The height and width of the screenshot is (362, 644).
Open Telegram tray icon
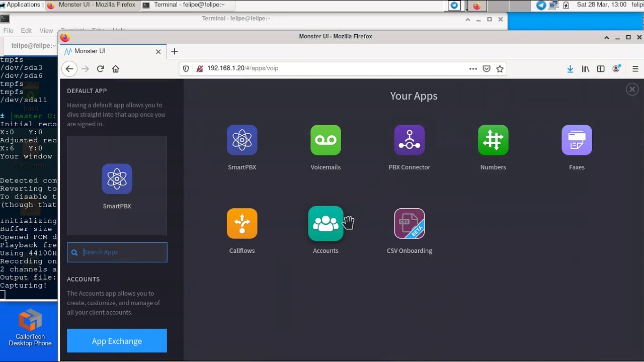pos(541,5)
